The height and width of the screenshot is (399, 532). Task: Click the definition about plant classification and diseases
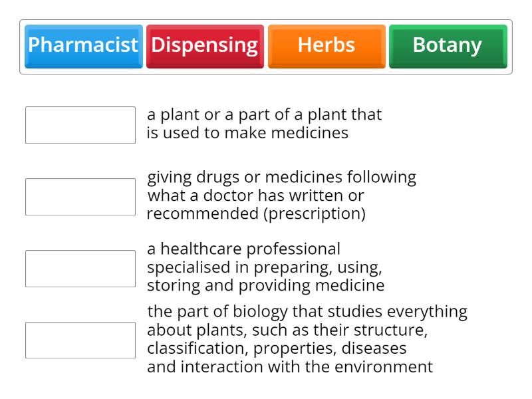[x=306, y=339]
